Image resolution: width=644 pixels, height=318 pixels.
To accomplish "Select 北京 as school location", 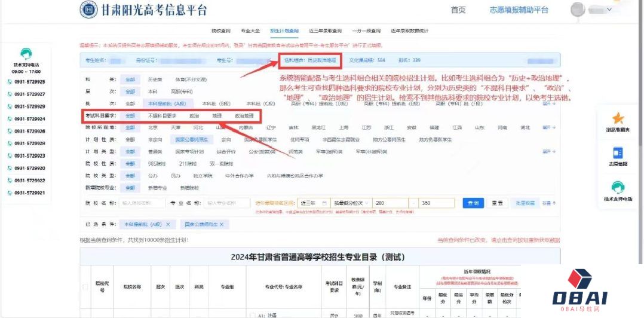I will click(x=153, y=128).
